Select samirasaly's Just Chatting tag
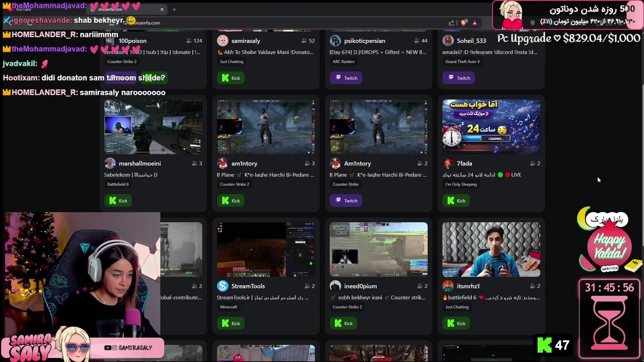This screenshot has width=644, height=362. (x=231, y=62)
